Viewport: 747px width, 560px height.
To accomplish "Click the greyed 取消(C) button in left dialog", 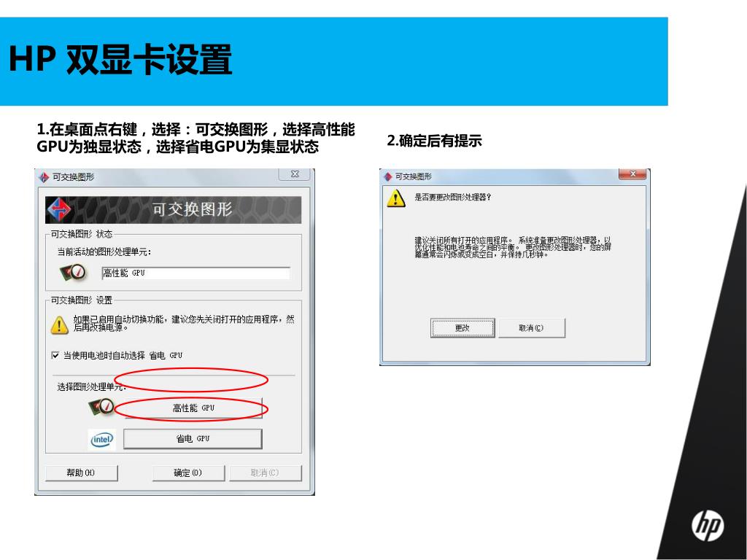I will tap(266, 472).
